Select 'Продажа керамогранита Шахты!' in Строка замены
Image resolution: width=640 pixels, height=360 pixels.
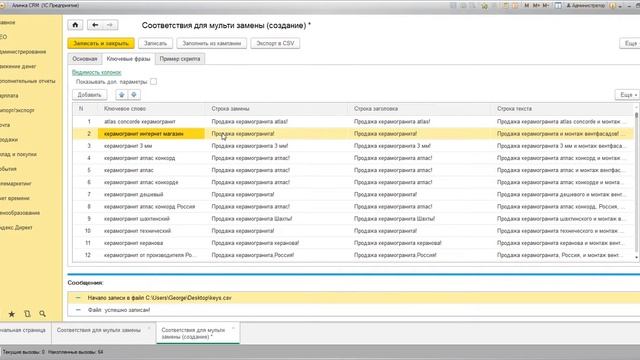[x=276, y=219]
